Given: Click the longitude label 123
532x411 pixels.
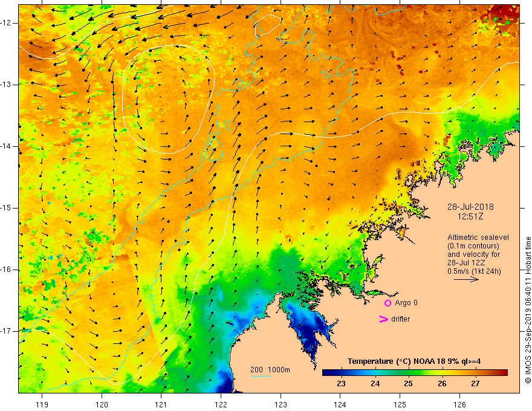Looking at the screenshot, I should point(281,404).
